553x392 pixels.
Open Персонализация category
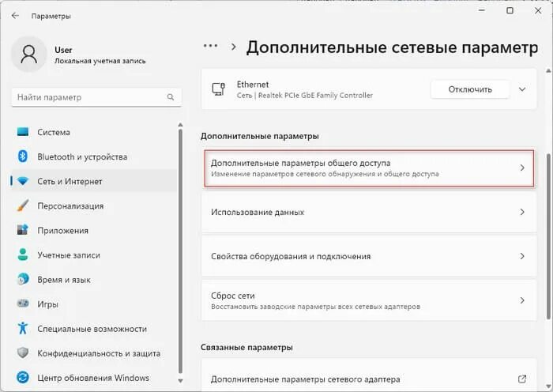(x=94, y=205)
